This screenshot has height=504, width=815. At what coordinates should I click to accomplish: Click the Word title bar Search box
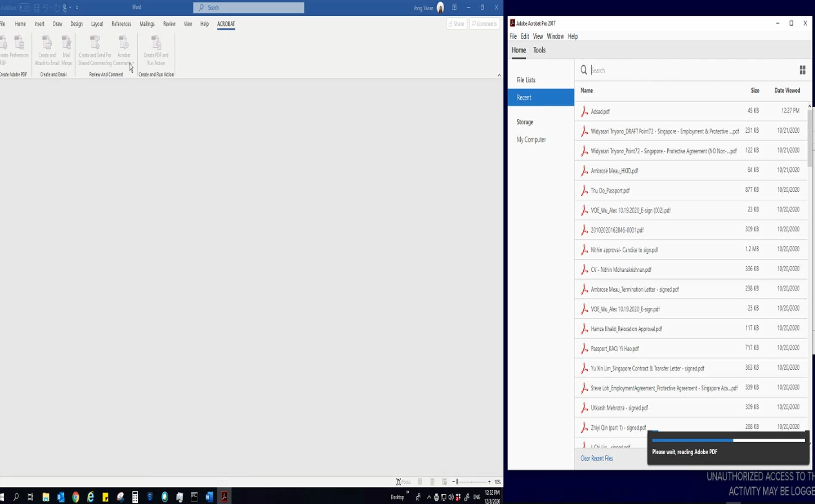point(249,7)
